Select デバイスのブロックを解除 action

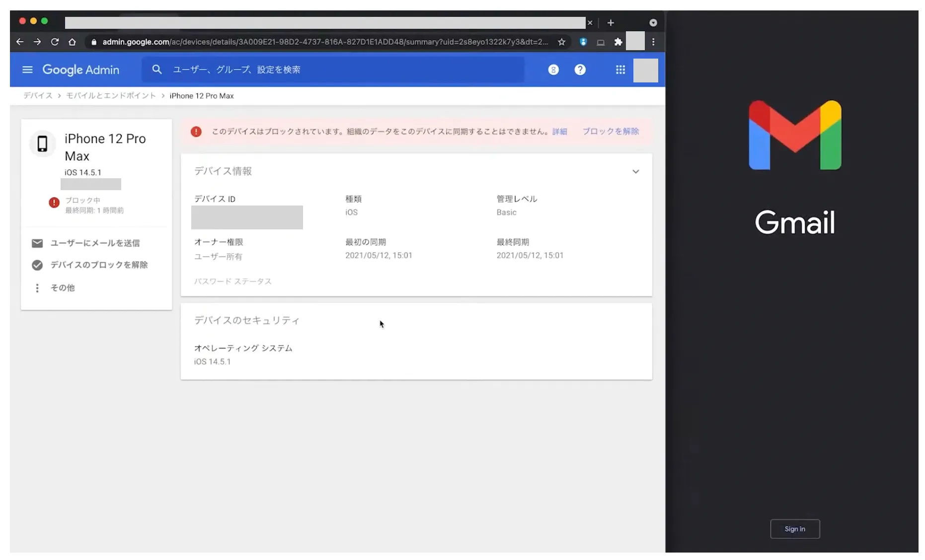(x=99, y=265)
